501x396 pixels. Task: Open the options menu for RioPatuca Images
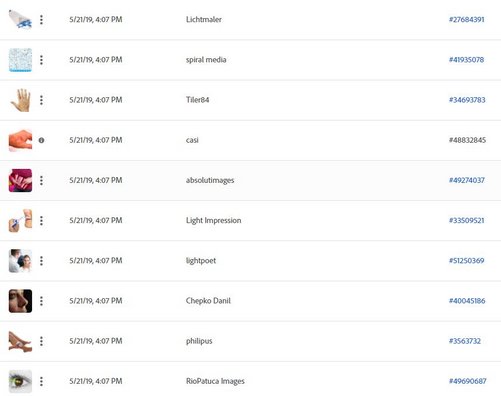tap(41, 381)
